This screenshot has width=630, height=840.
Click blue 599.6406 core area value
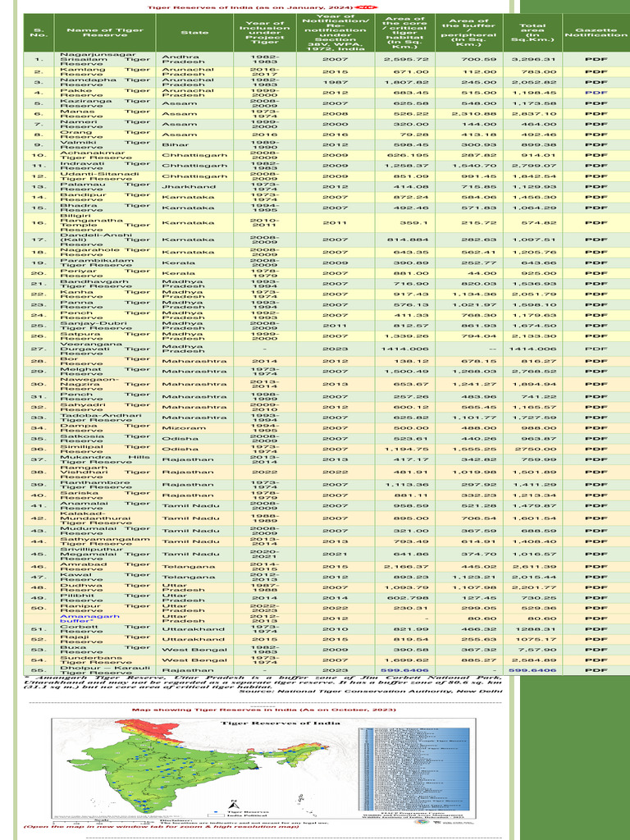pyautogui.click(x=404, y=671)
